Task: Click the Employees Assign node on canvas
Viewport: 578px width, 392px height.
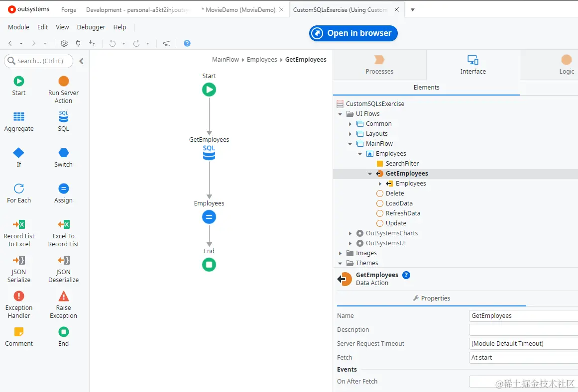Action: pyautogui.click(x=209, y=217)
